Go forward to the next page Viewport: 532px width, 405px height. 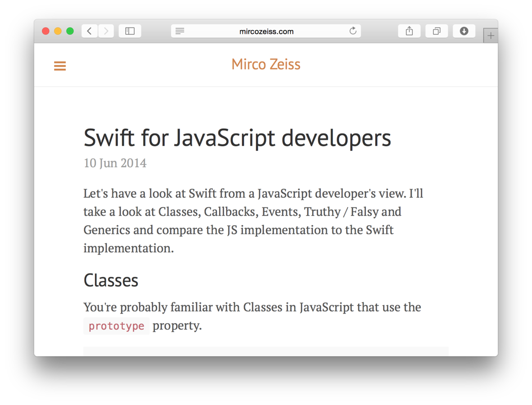click(106, 31)
